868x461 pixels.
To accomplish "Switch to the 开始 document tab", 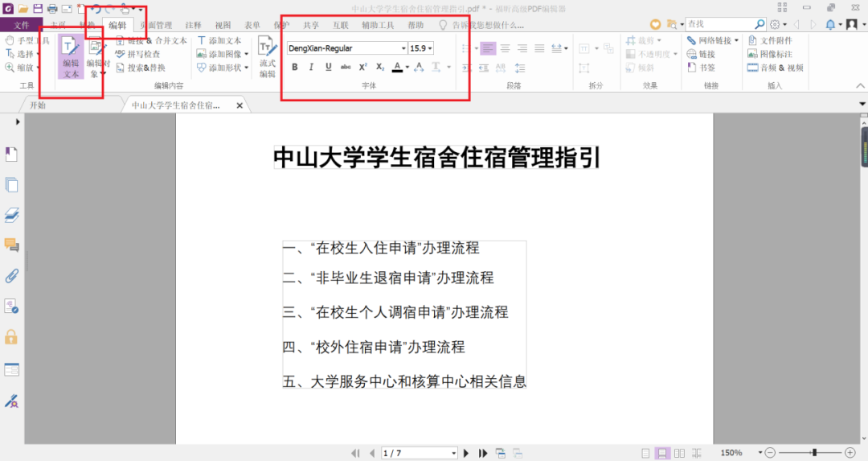I will tap(38, 105).
